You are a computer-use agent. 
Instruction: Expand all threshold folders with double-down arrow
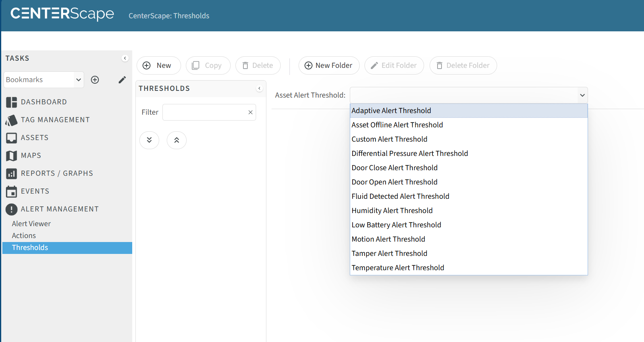(149, 140)
